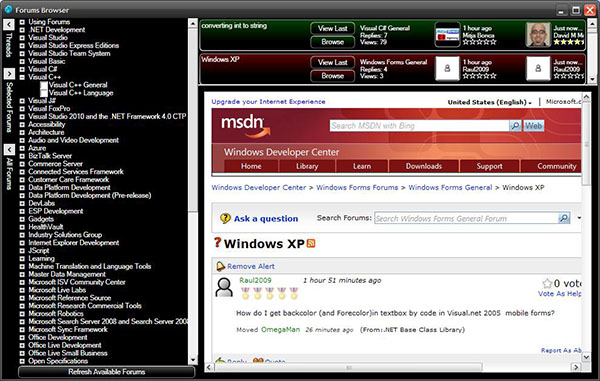Open the Raul2009 profile link
Image resolution: width=600 pixels, height=381 pixels.
pyautogui.click(x=255, y=280)
